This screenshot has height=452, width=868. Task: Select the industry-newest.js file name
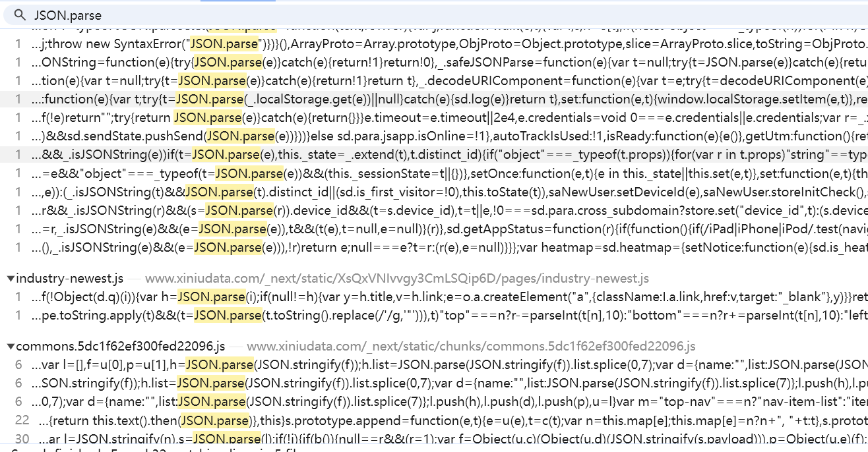click(70, 279)
